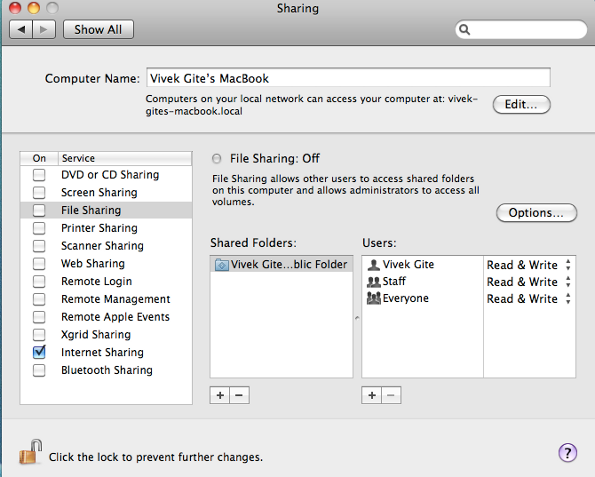This screenshot has width=595, height=477.
Task: Select Bluetooth Sharing service row
Action: coord(106,370)
